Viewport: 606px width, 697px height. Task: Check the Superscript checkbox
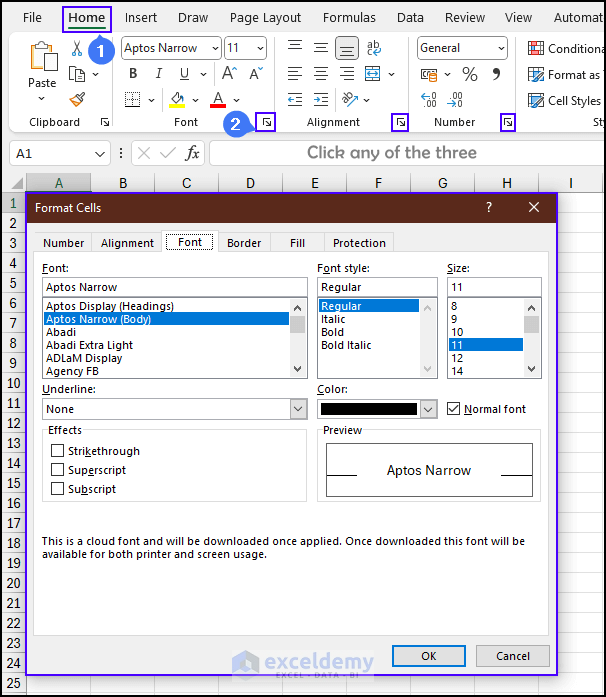(x=57, y=470)
